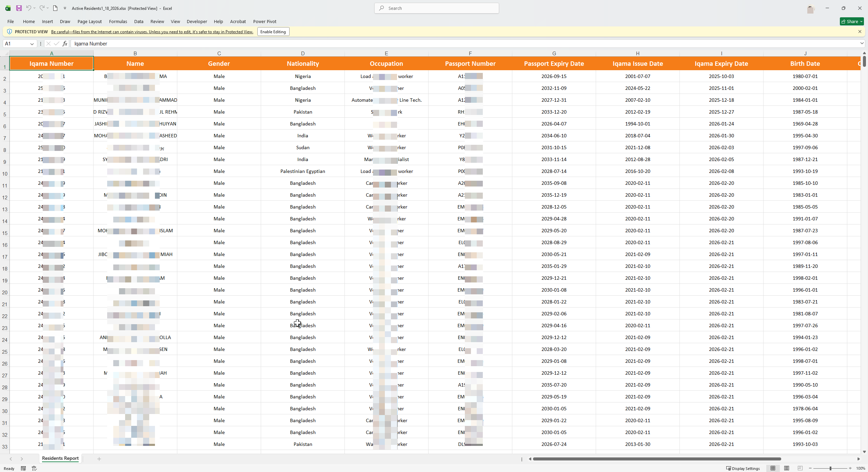This screenshot has width=868, height=472.
Task: Expand the formula bar chevron
Action: (862, 43)
